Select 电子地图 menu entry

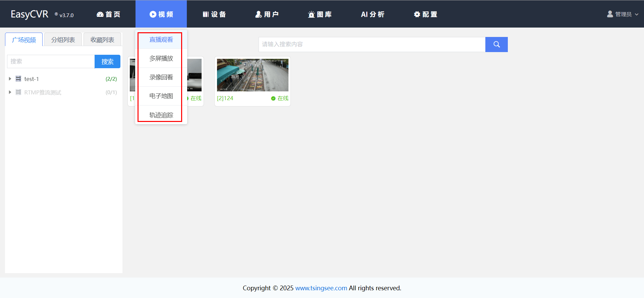[161, 96]
